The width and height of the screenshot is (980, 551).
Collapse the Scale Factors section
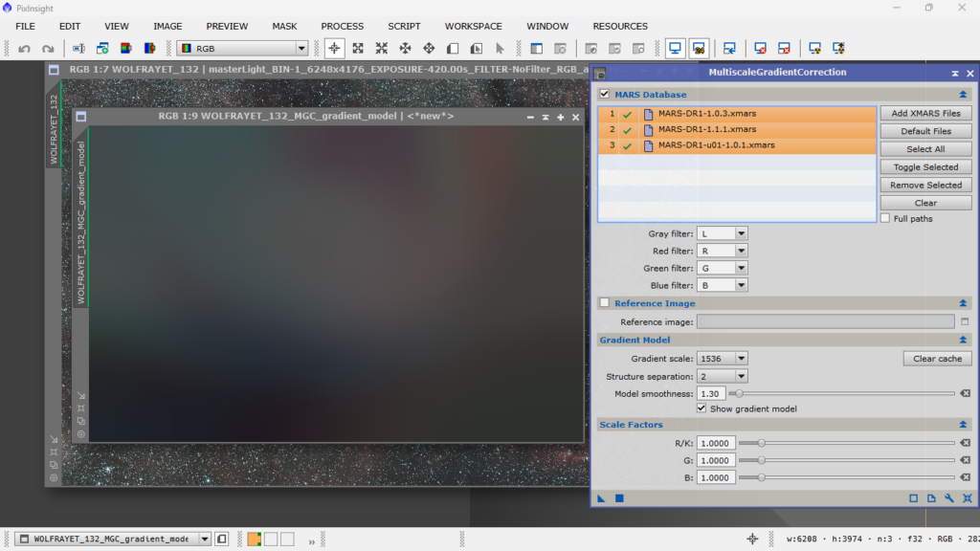pos(963,424)
